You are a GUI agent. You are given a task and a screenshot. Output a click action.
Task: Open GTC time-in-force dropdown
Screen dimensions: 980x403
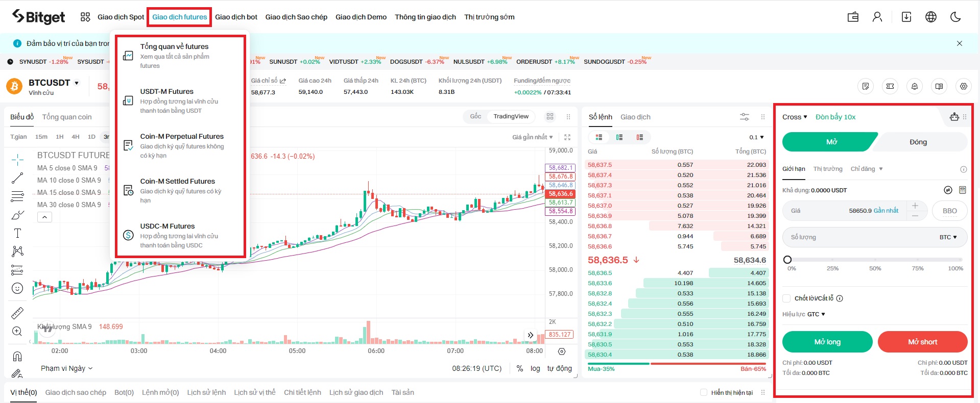coord(816,314)
